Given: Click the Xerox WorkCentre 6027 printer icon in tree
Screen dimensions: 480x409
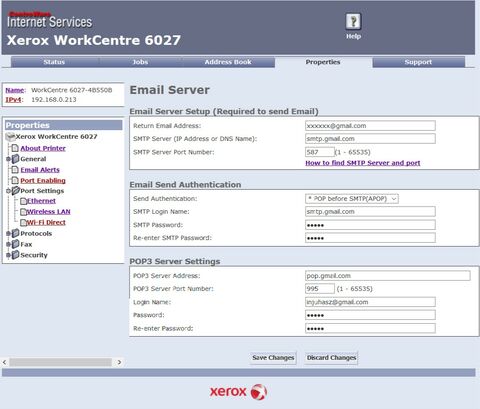Looking at the screenshot, I should (x=10, y=137).
